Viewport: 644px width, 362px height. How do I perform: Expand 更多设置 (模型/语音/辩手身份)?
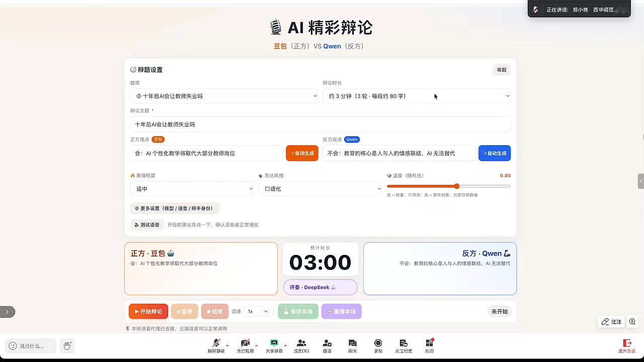point(175,208)
